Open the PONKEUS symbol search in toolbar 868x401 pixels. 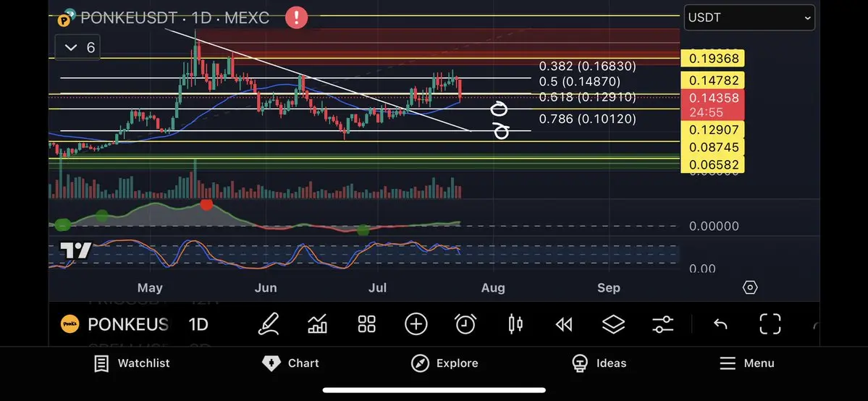point(128,324)
